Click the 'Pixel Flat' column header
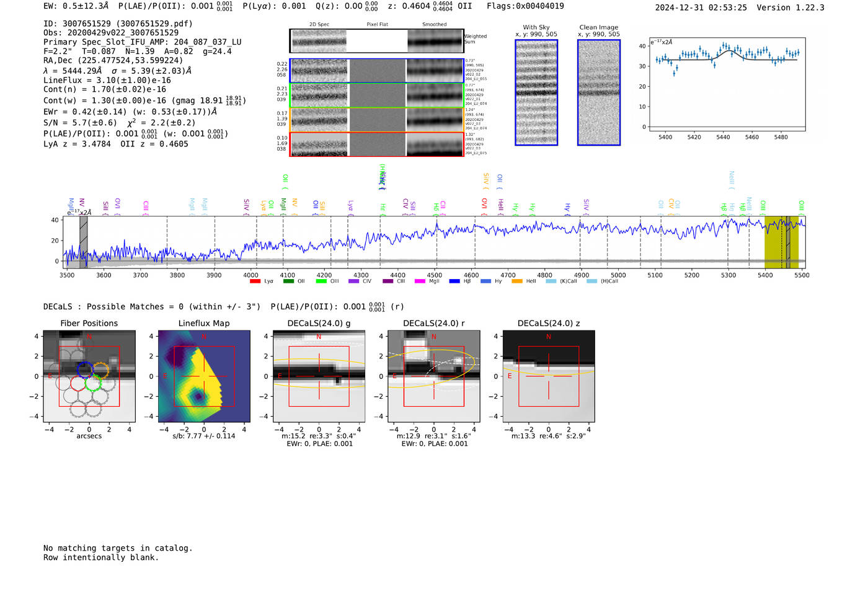Image resolution: width=868 pixels, height=591 pixels. pyautogui.click(x=377, y=25)
